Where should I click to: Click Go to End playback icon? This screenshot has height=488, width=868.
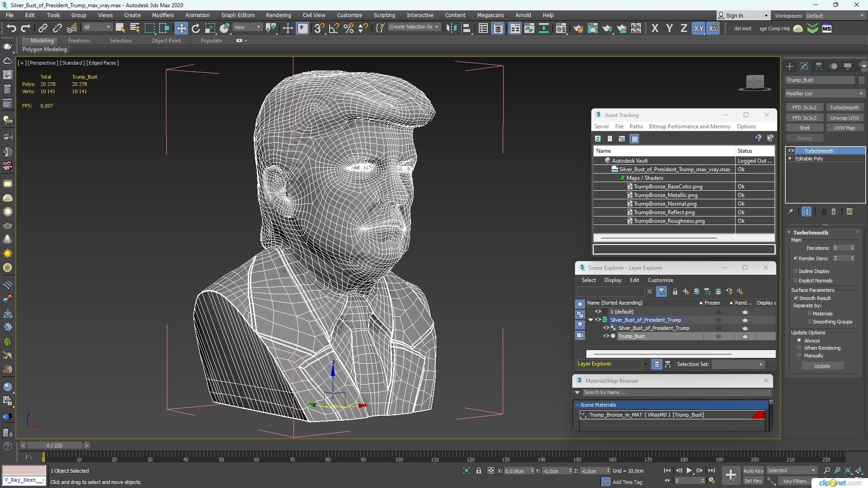(x=711, y=471)
